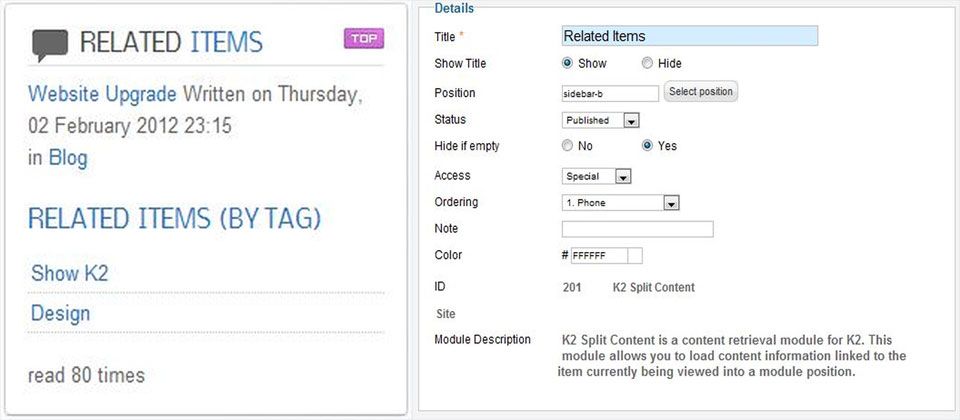Click the Position field showing sidebar-b
The image size is (960, 420).
coord(610,94)
